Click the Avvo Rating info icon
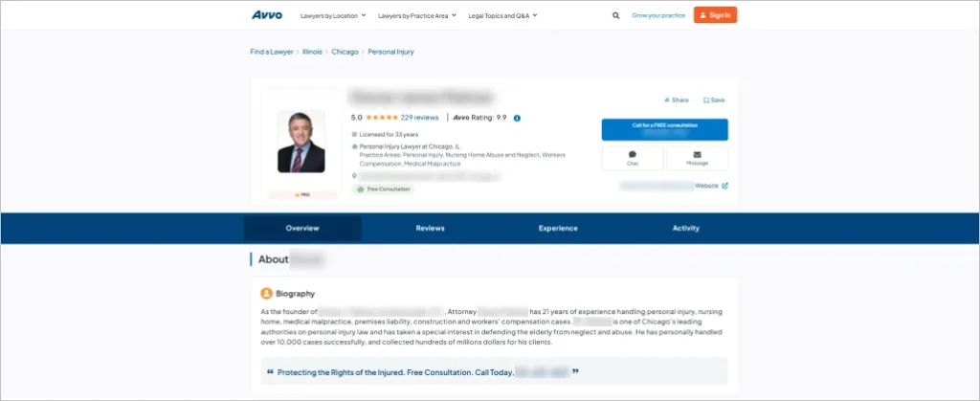 coord(517,118)
